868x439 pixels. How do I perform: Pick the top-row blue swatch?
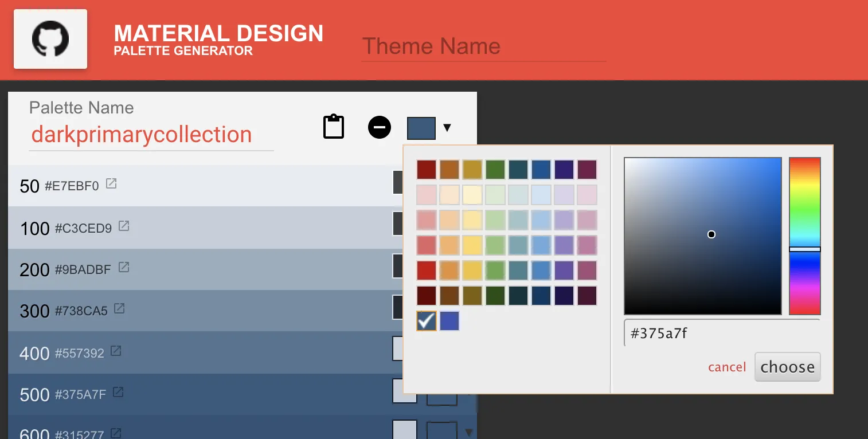point(541,170)
